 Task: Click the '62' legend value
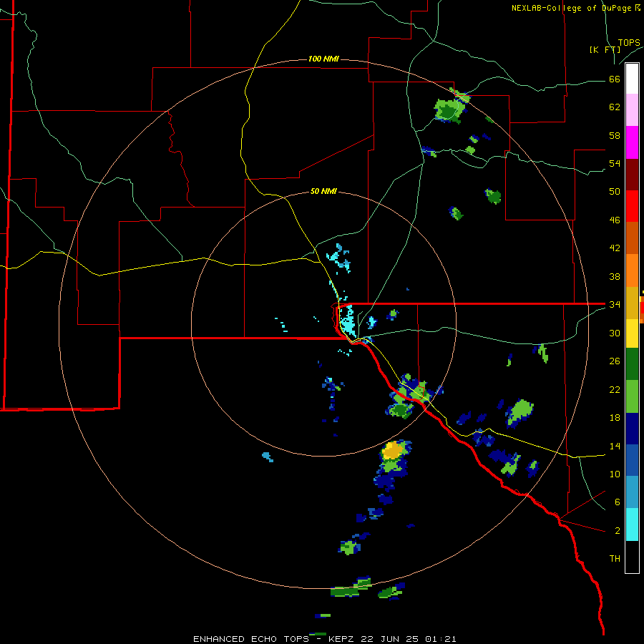615,107
